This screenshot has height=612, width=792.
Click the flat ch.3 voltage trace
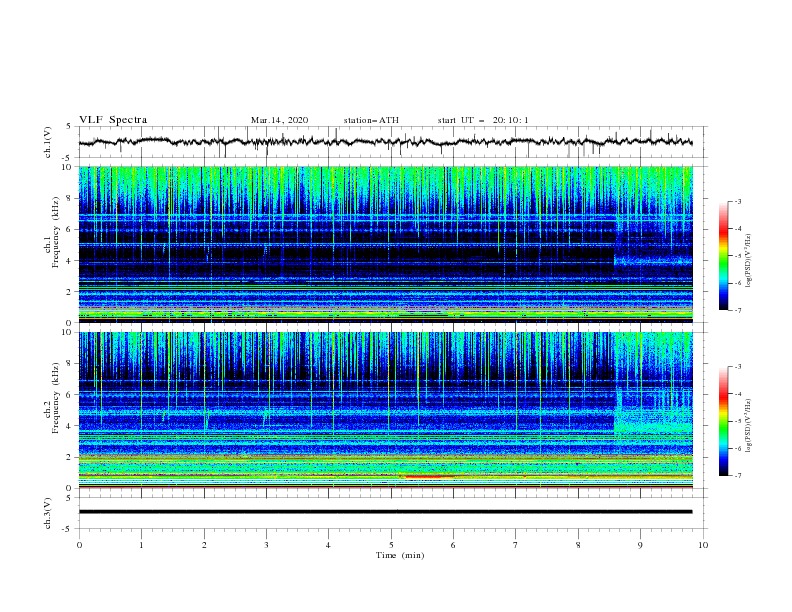click(x=385, y=512)
